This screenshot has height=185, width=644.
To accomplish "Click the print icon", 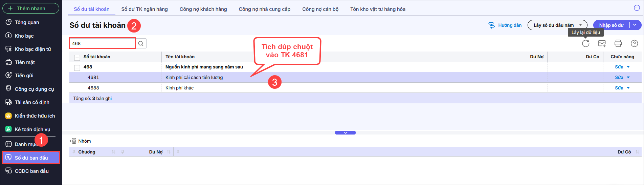I will coord(618,43).
